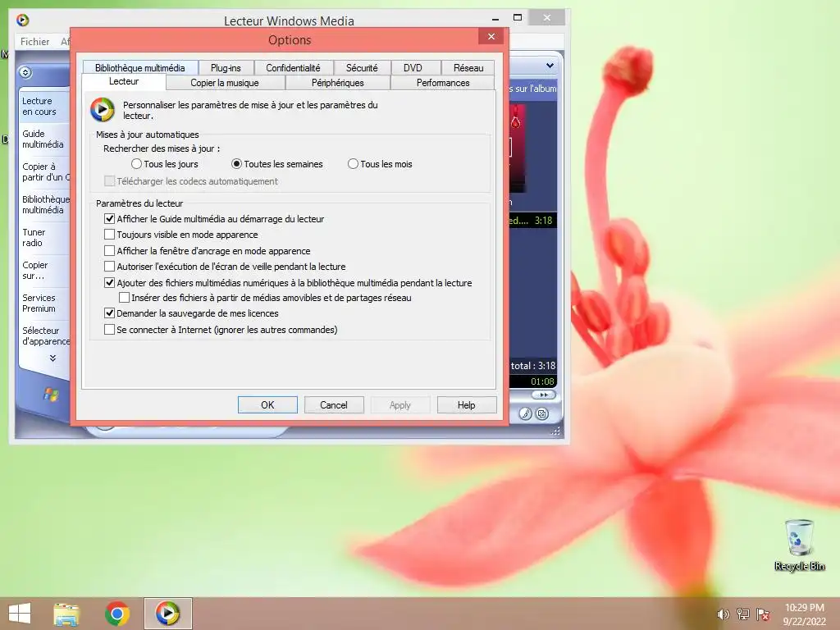Minimize the Lecteur Windows Media window

point(495,19)
